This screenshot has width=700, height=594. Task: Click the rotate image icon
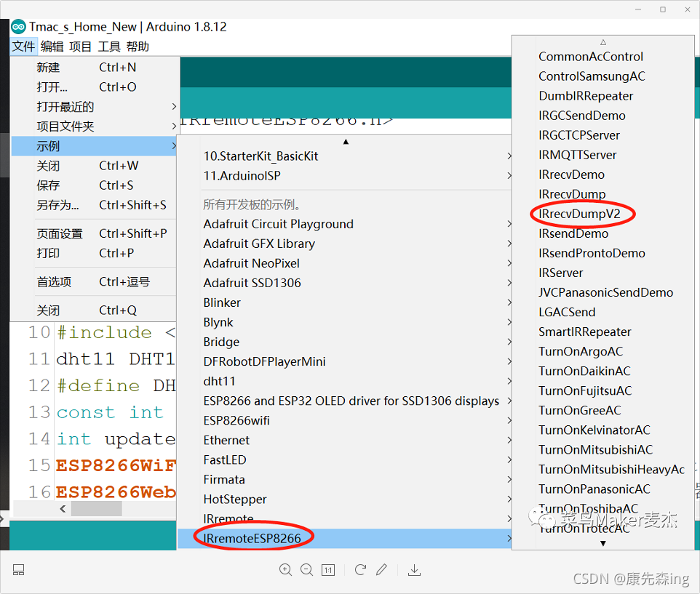pos(360,570)
